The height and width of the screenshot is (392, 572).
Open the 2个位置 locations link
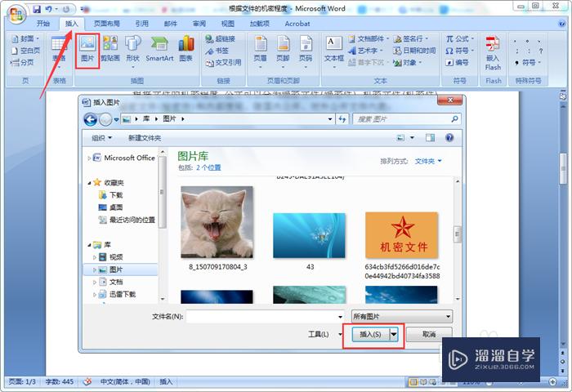click(208, 167)
